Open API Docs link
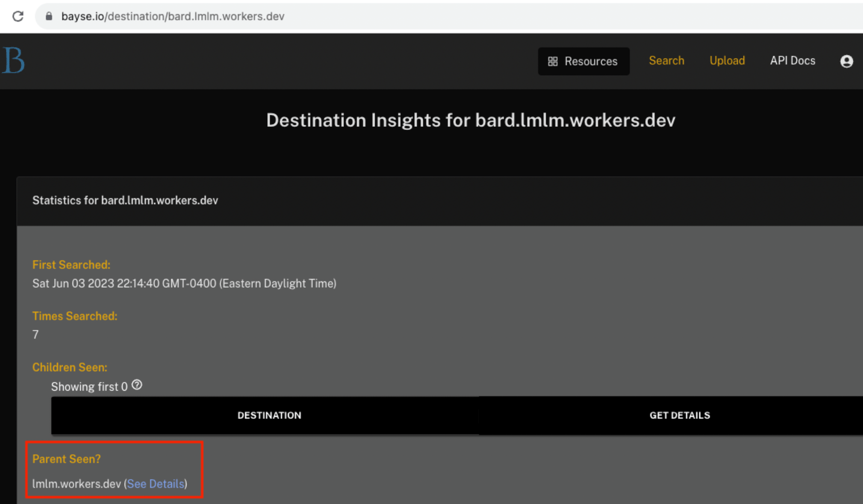This screenshot has width=863, height=504. tap(792, 60)
